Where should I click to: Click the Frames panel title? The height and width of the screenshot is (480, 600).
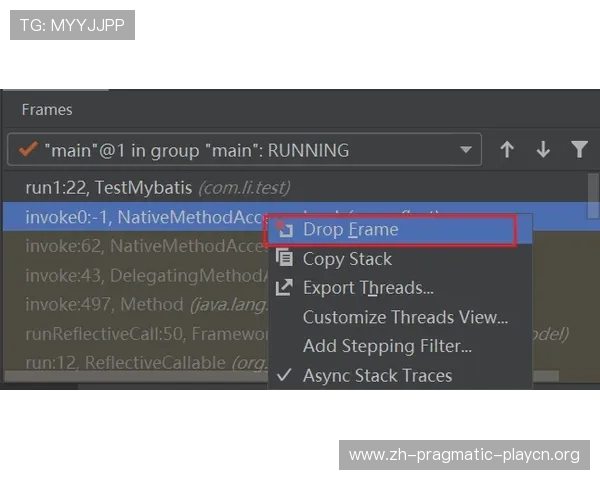point(47,110)
